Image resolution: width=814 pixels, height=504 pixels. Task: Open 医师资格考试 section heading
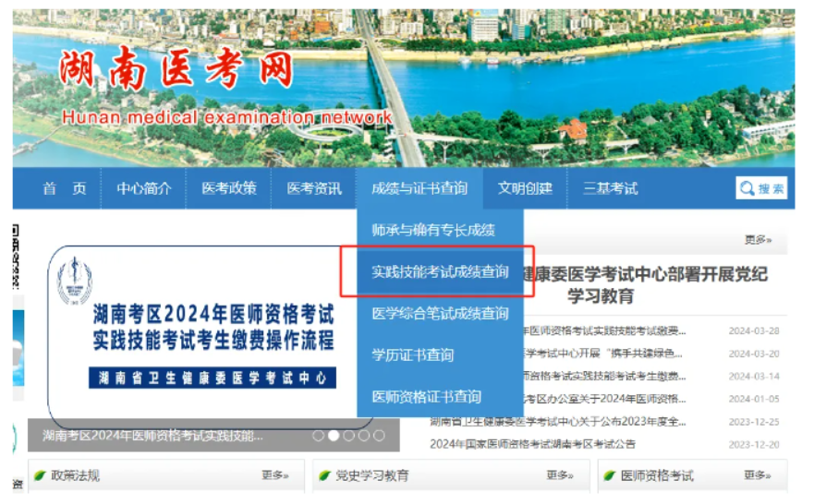pyautogui.click(x=657, y=475)
